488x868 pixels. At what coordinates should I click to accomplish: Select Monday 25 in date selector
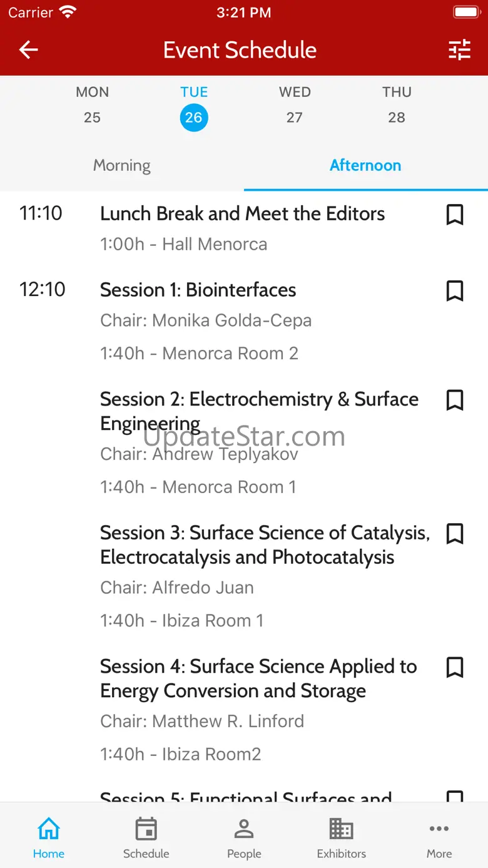[x=92, y=105]
